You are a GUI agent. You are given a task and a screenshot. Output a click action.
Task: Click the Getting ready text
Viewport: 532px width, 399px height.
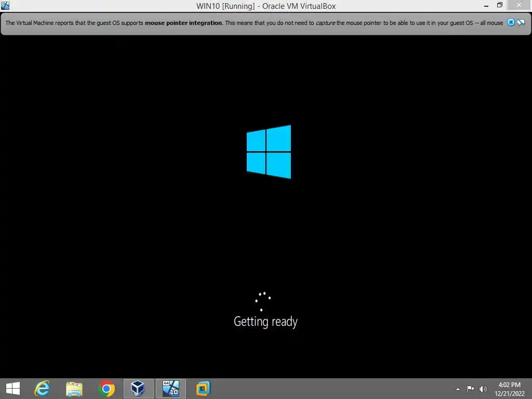coord(265,321)
